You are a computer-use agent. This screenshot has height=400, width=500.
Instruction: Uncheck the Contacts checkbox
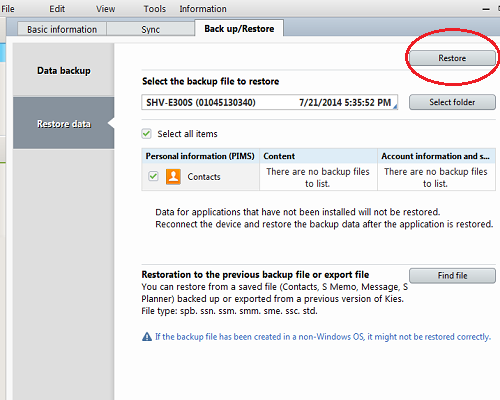(153, 176)
